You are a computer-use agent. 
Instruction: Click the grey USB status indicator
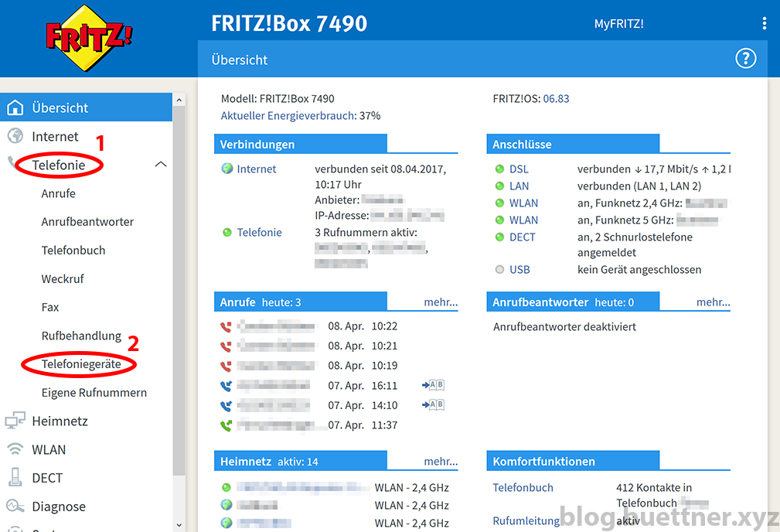click(x=499, y=269)
